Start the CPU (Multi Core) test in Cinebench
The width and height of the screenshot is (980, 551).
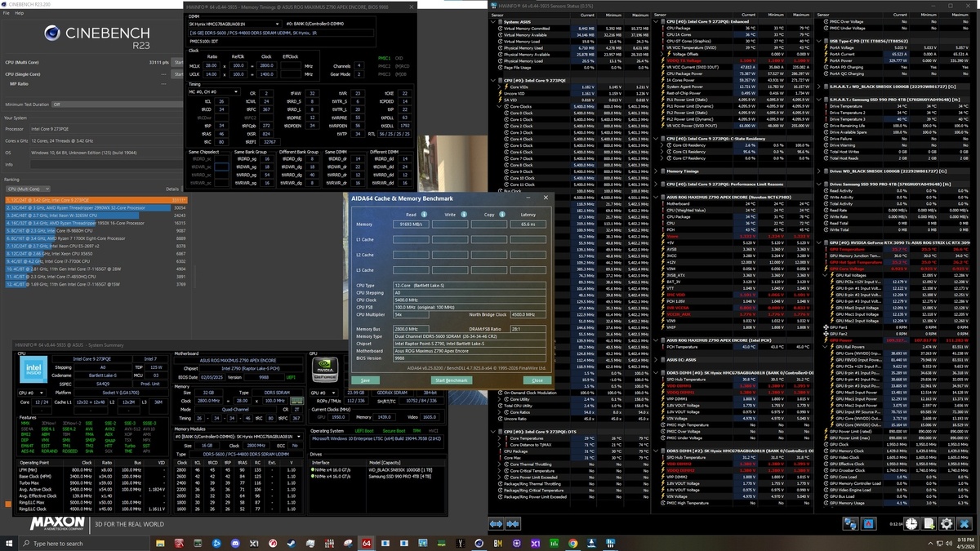click(x=178, y=62)
